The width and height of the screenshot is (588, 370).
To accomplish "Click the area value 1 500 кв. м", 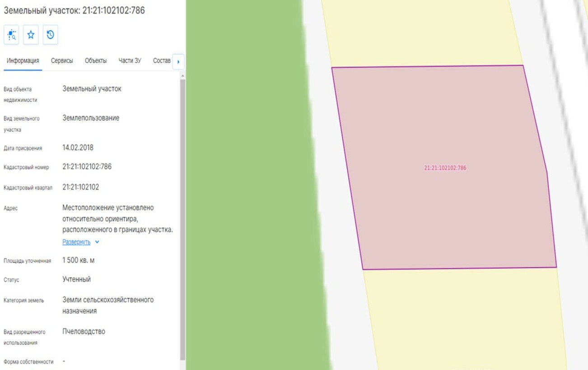I will [x=78, y=260].
